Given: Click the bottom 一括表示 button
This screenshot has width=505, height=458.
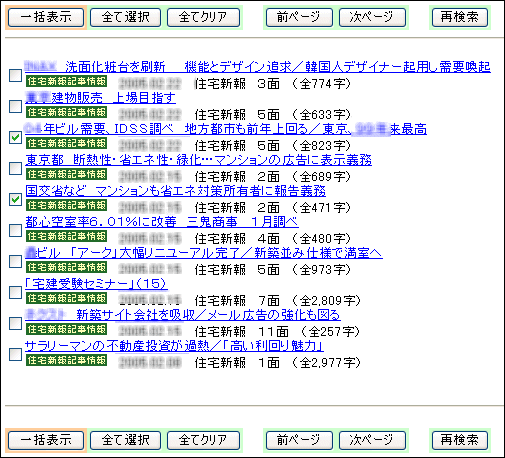Looking at the screenshot, I should [46, 440].
